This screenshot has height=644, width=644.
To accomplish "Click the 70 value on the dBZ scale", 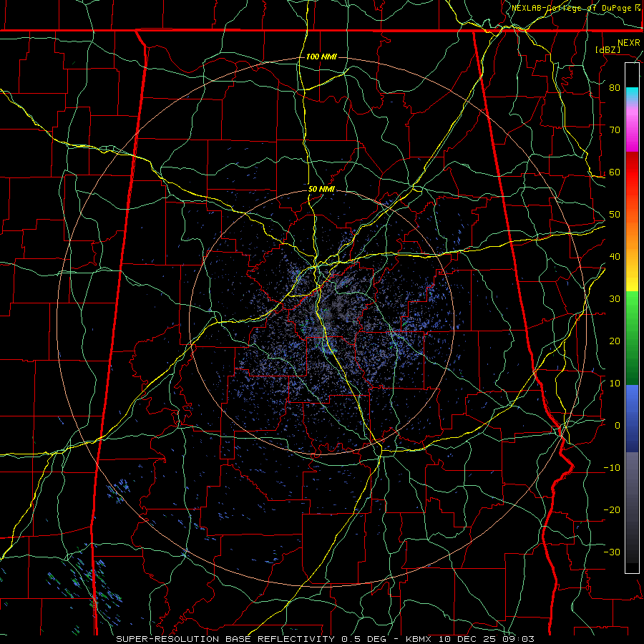I will (x=615, y=130).
